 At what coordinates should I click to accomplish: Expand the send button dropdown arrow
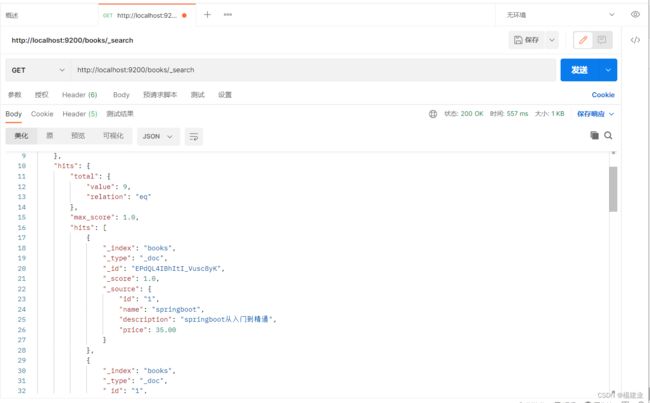point(608,70)
